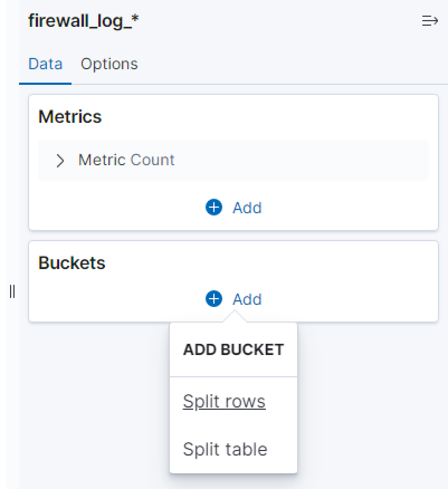Click the plus icon in the Buckets panel
448x489 pixels.
point(214,299)
